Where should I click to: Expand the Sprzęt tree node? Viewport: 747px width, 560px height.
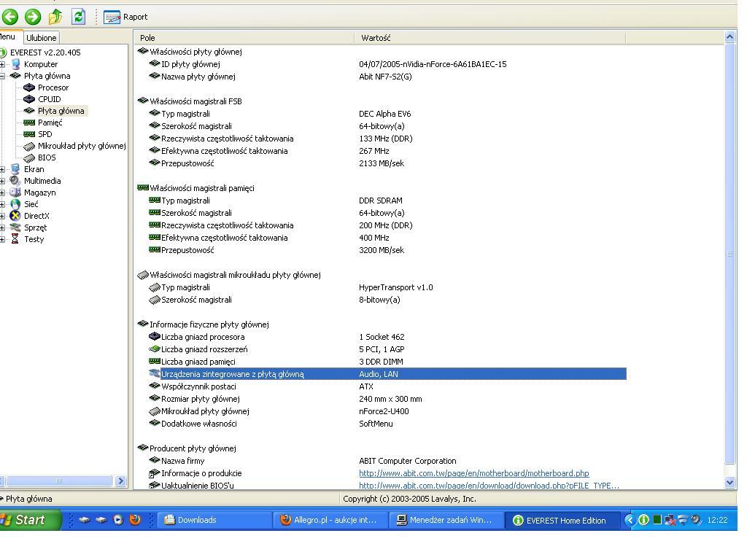coord(2,227)
